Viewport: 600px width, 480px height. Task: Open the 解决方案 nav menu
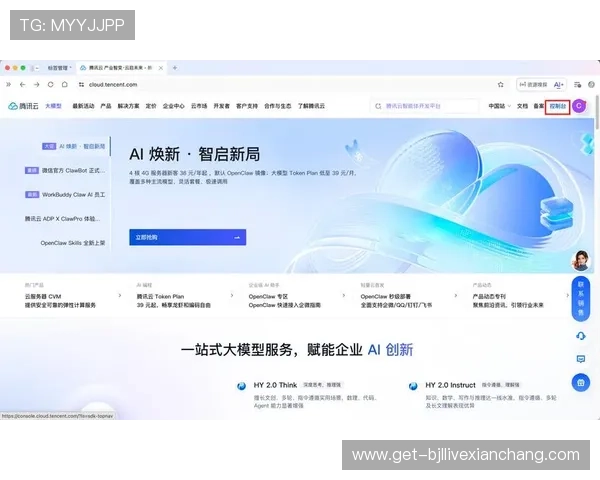[x=128, y=106]
